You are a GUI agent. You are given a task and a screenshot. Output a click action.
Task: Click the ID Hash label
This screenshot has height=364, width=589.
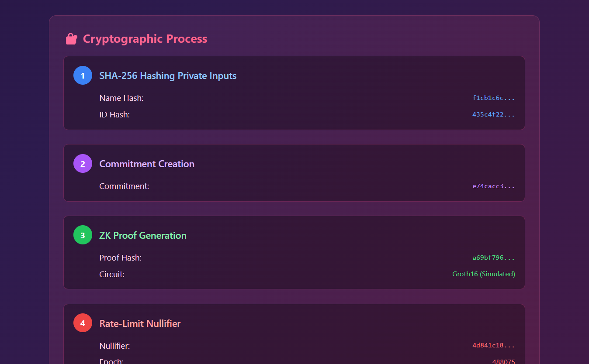coord(114,115)
